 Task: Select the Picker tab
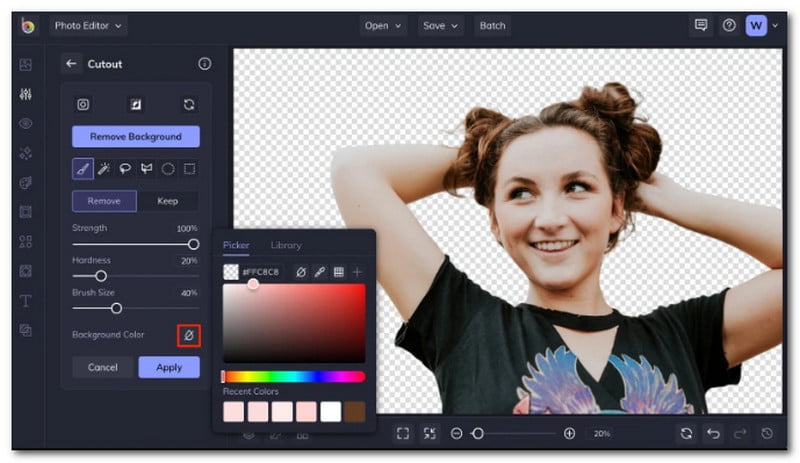[x=236, y=245]
